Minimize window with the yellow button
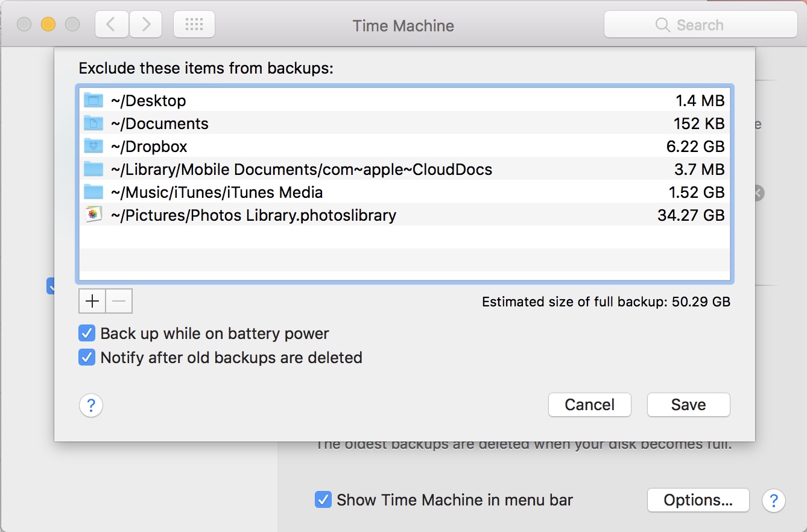 point(48,25)
